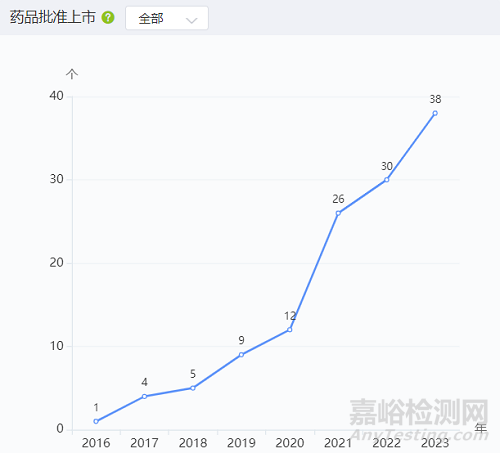Click the 2023 data point with value 38
The height and width of the screenshot is (453, 500).
[435, 113]
